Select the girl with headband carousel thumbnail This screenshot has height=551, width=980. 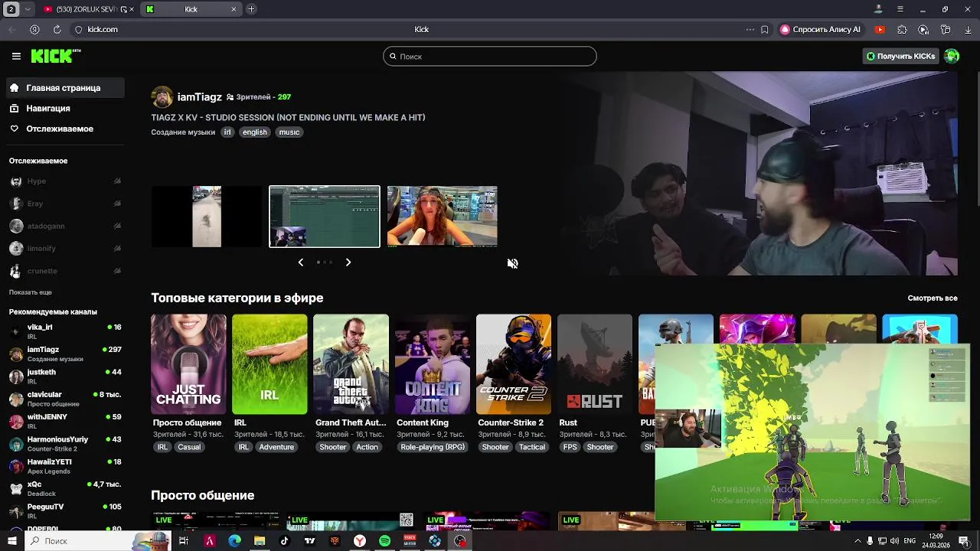[x=443, y=217]
